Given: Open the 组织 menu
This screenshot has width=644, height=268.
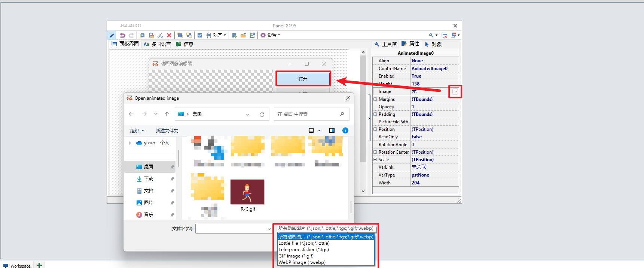Looking at the screenshot, I should (137, 131).
